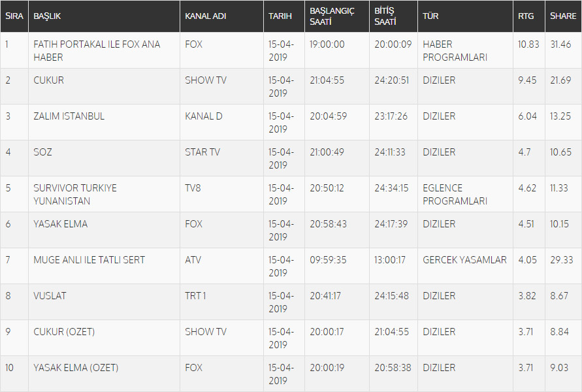Click the SIRA column header
Viewport: 582px width, 392px height.
click(x=14, y=16)
